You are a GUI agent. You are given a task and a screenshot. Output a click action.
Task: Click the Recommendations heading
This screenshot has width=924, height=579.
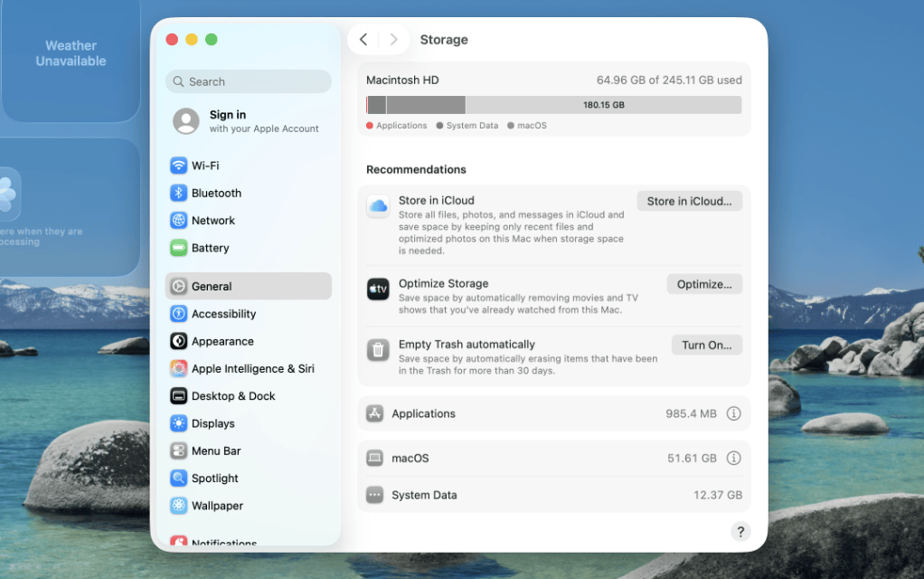click(416, 170)
